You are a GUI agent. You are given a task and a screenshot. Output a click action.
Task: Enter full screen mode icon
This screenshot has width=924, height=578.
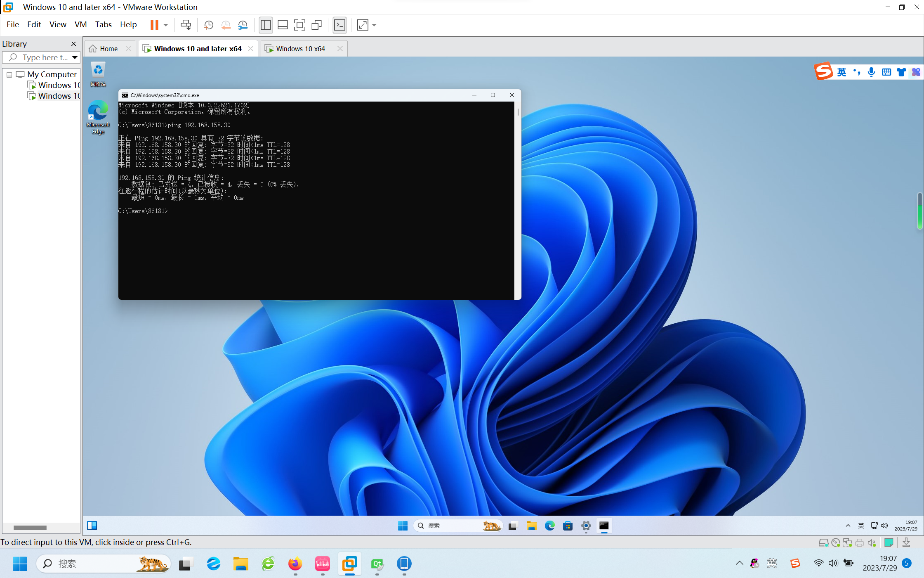pos(299,25)
